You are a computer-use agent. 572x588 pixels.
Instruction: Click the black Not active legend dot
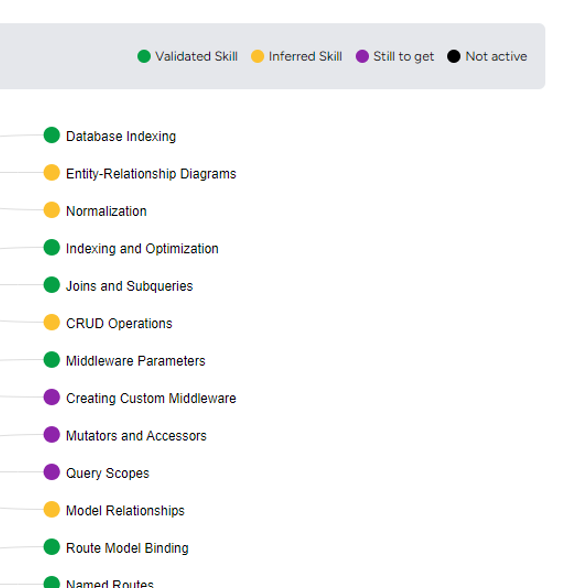click(x=453, y=56)
